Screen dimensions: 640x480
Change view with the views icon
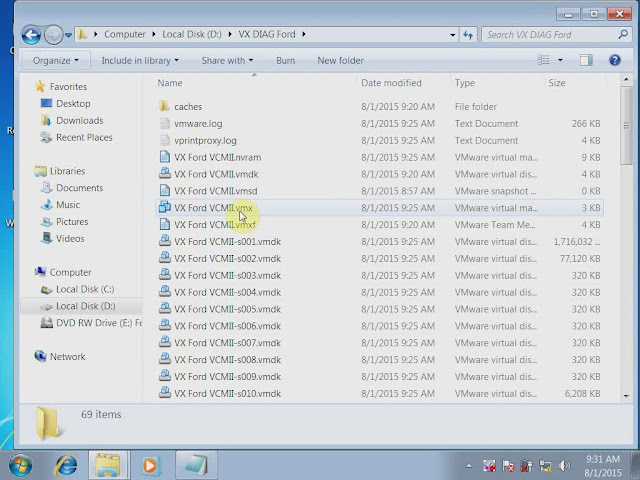[x=543, y=60]
